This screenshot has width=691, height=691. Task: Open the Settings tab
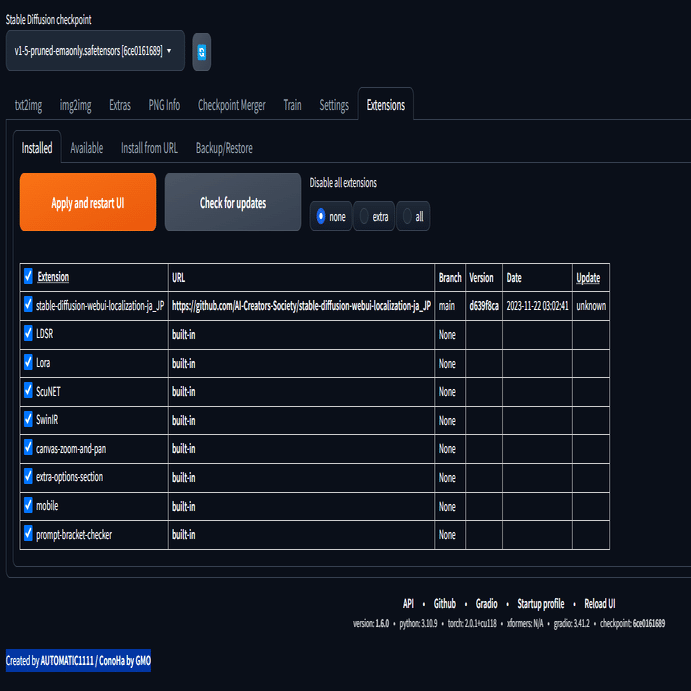coord(334,105)
